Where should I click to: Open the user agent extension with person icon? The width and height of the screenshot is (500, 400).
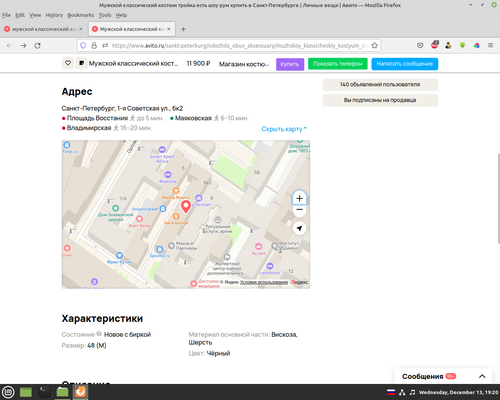click(448, 45)
